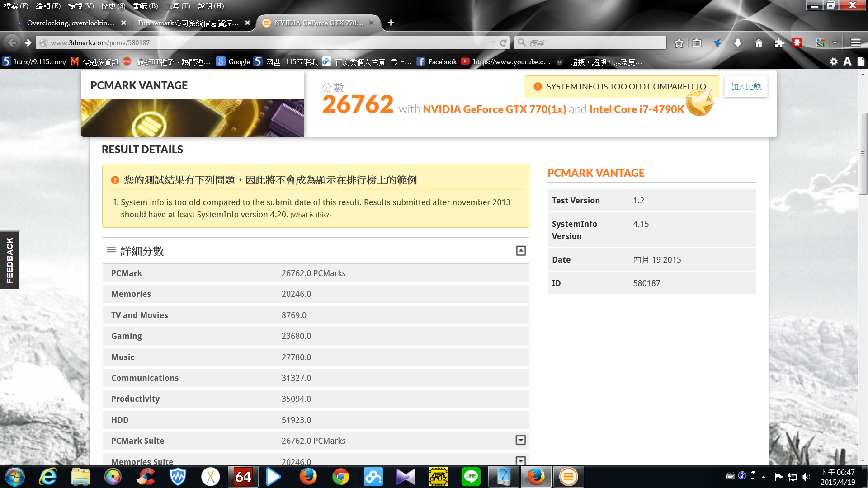Open the Facebook bookmark
This screenshot has width=868, height=488.
(437, 61)
